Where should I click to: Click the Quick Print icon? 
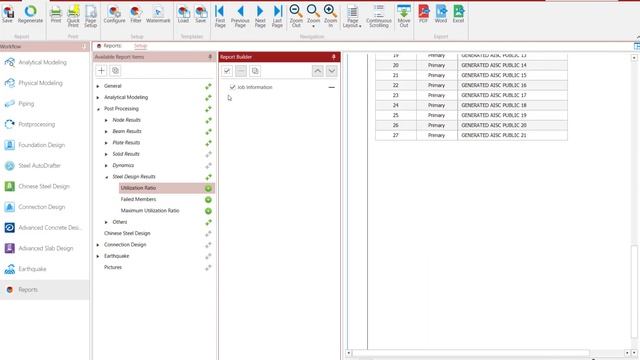pyautogui.click(x=73, y=16)
